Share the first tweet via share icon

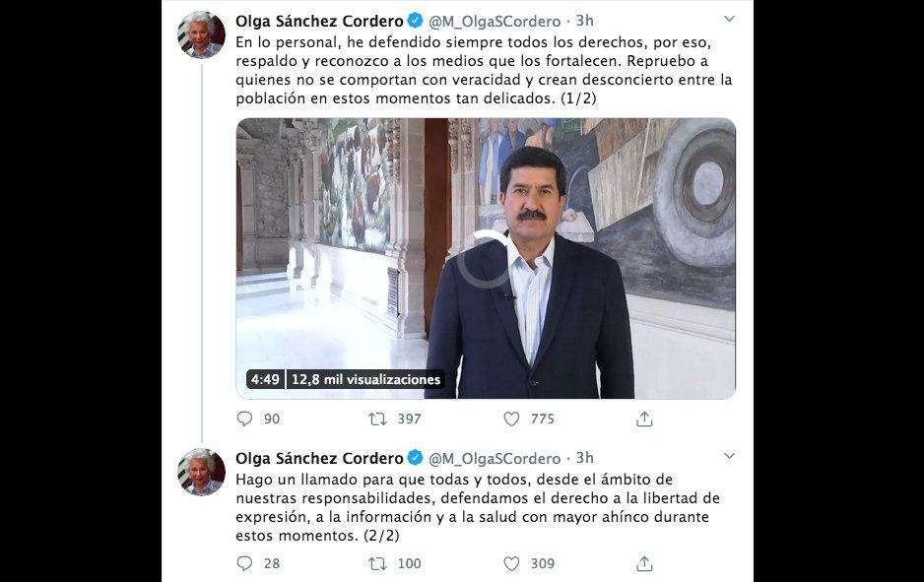click(x=644, y=419)
